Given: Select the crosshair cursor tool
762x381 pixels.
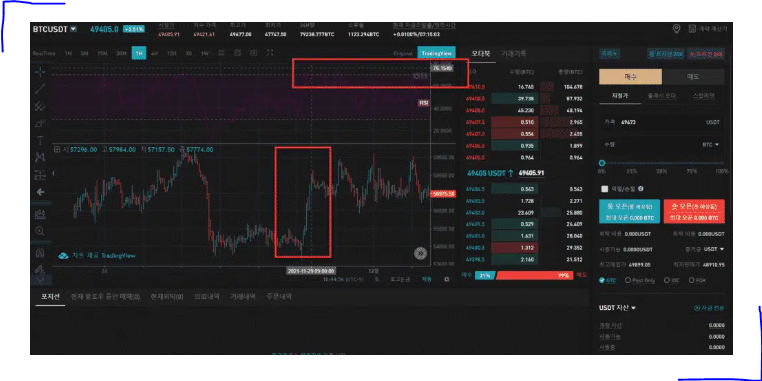Looking at the screenshot, I should click(x=40, y=72).
